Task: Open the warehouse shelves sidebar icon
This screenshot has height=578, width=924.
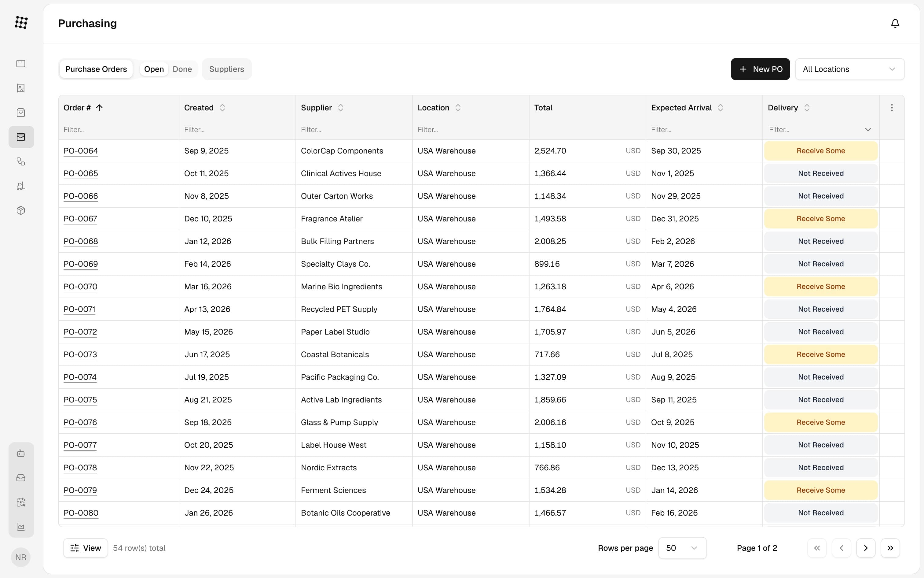Action: (x=21, y=88)
